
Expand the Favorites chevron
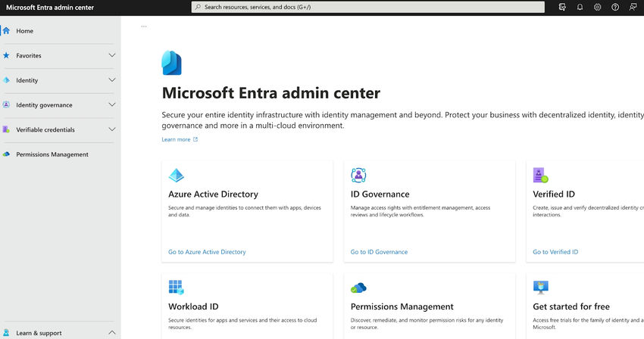click(x=111, y=55)
